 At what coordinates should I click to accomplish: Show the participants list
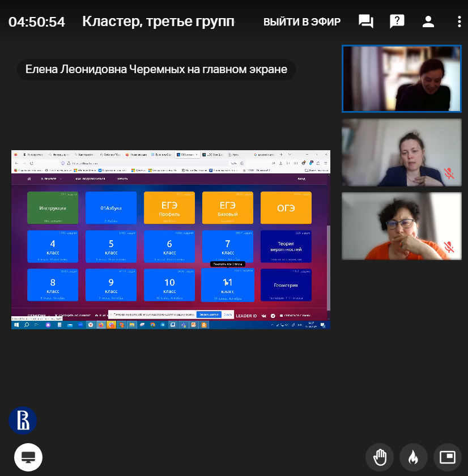coord(428,22)
